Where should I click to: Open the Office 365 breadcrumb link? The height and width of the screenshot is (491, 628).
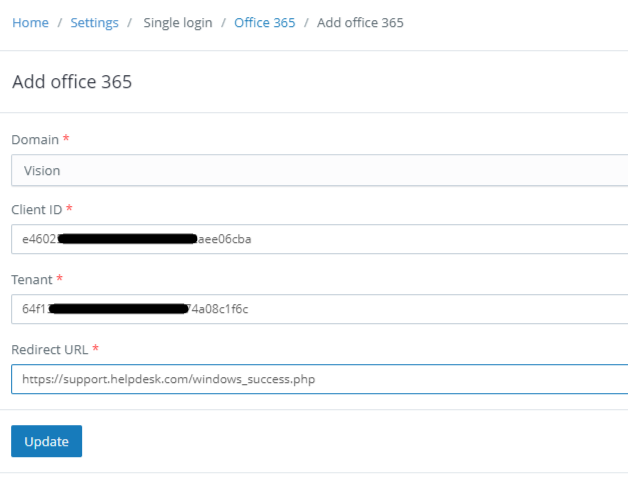pos(265,23)
